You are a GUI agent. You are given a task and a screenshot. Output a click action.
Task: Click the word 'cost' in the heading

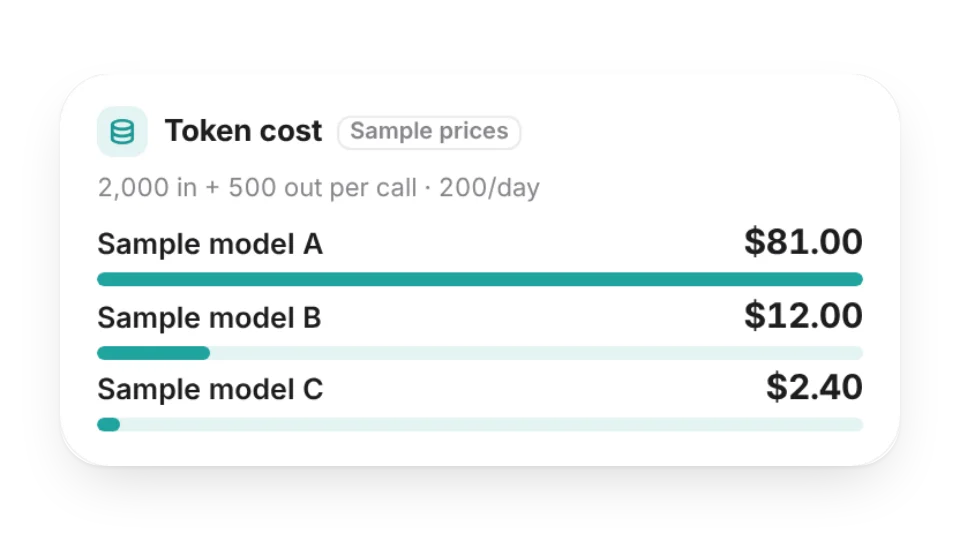pyautogui.click(x=291, y=131)
